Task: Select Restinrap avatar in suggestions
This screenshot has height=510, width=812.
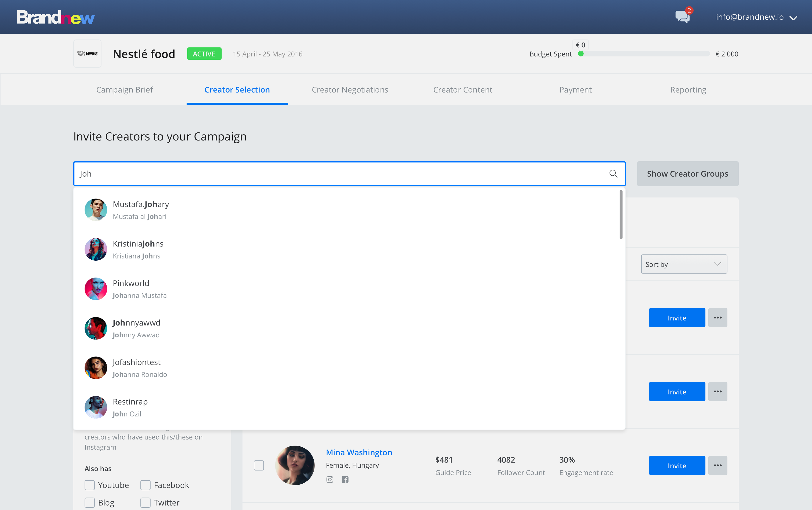Action: click(x=96, y=407)
